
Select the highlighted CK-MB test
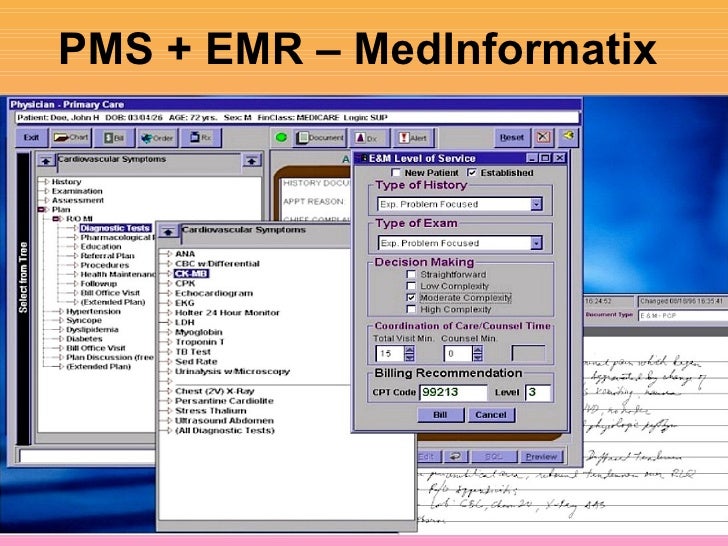pyautogui.click(x=191, y=273)
